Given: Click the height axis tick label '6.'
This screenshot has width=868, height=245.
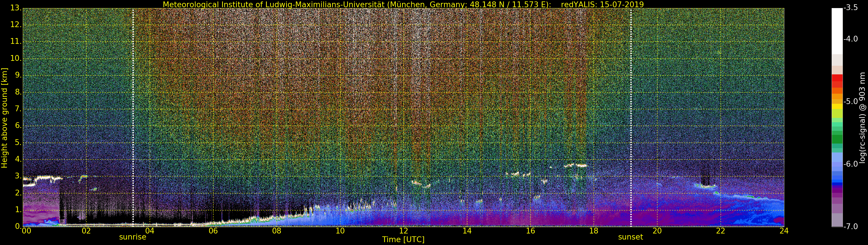Looking at the screenshot, I should click(x=18, y=126).
